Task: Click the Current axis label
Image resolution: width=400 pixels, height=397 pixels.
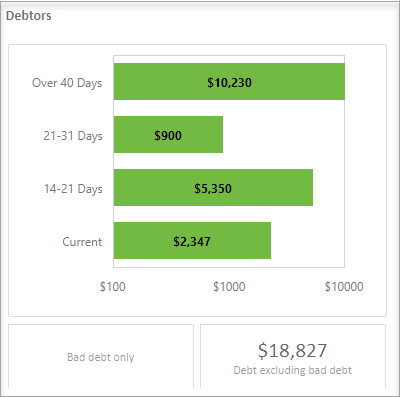Action: 82,242
